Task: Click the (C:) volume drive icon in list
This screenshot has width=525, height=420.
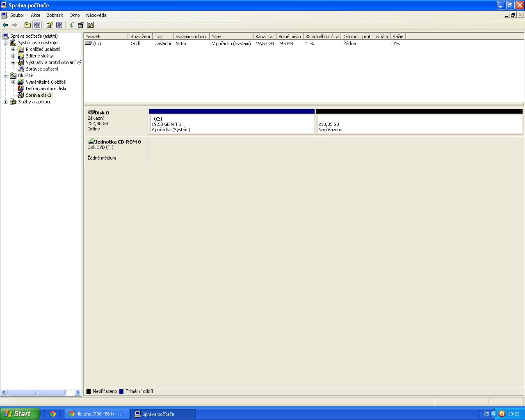Action: [x=88, y=43]
